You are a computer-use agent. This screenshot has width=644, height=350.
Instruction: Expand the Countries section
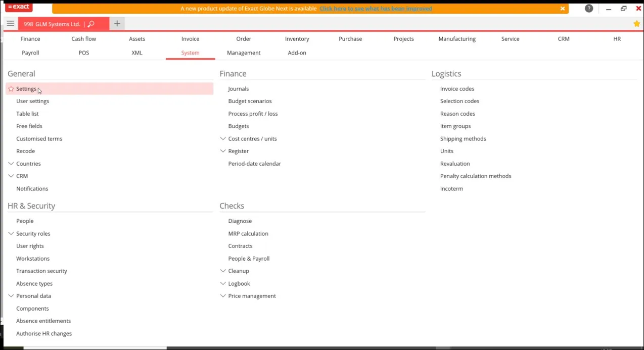click(11, 163)
